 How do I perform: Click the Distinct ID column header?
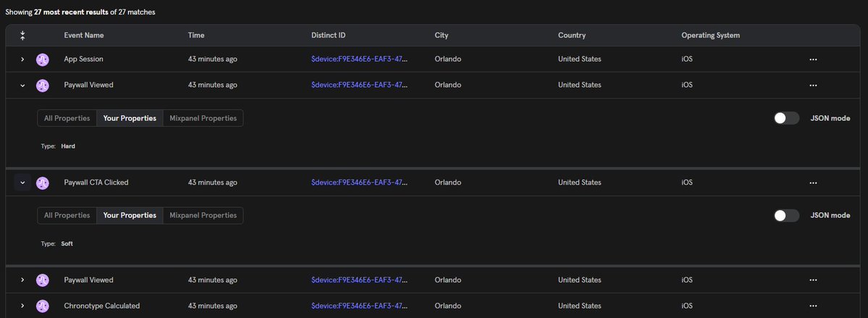click(328, 35)
